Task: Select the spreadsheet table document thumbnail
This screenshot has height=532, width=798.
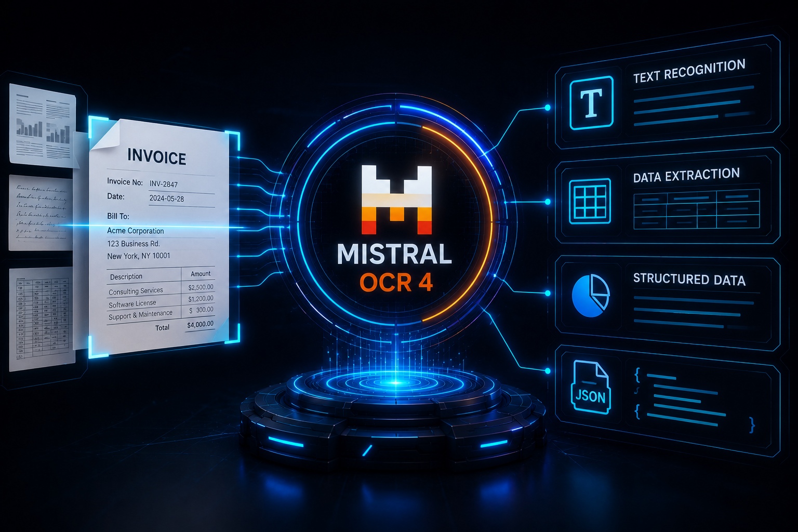Action: pos(42,318)
